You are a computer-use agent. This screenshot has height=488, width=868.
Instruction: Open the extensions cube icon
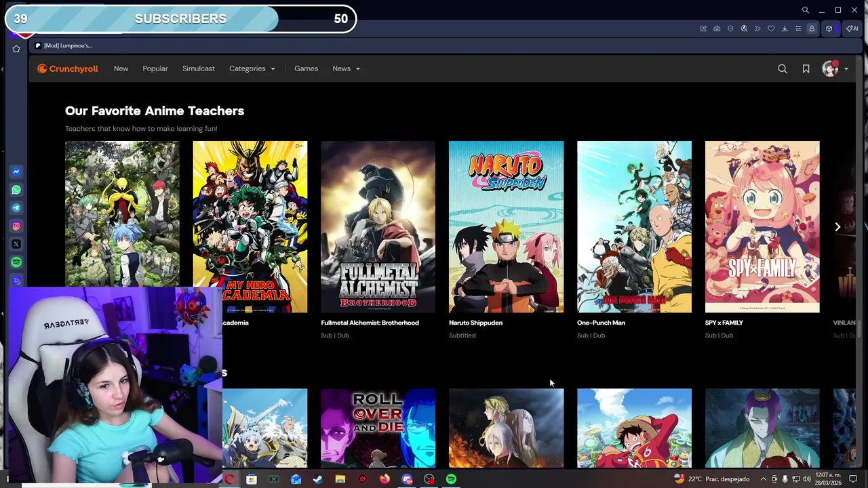point(829,28)
